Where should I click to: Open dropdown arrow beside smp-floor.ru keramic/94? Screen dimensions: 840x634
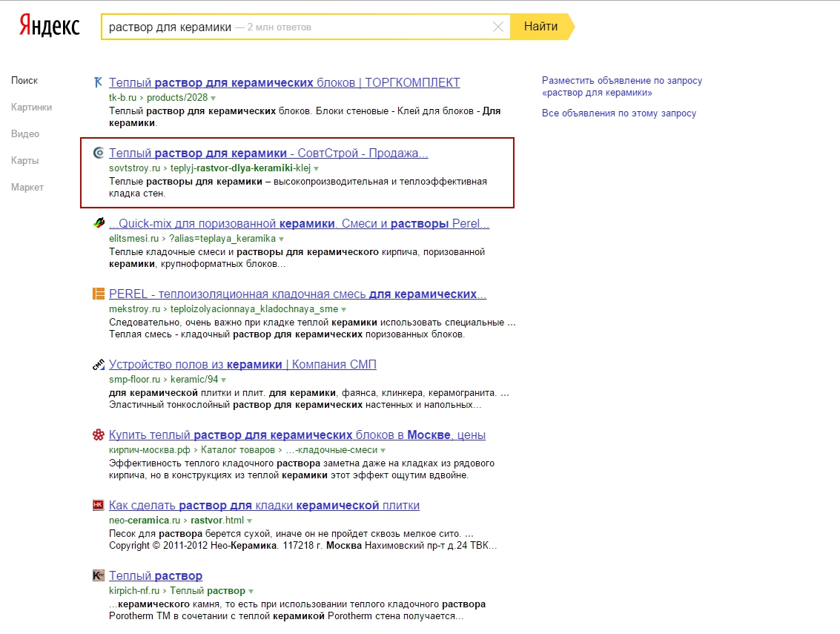click(x=223, y=380)
